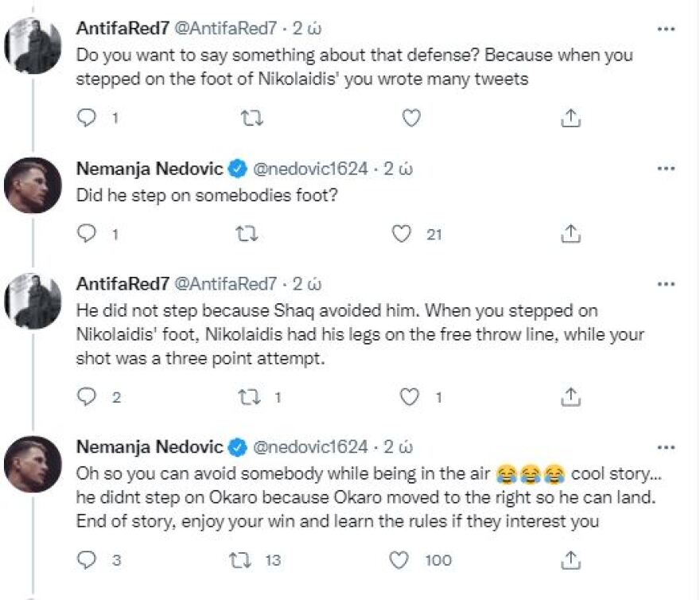The width and height of the screenshot is (700, 600).
Task: Share Nedovic's 'somebodies foot' tweet
Action: 570,234
